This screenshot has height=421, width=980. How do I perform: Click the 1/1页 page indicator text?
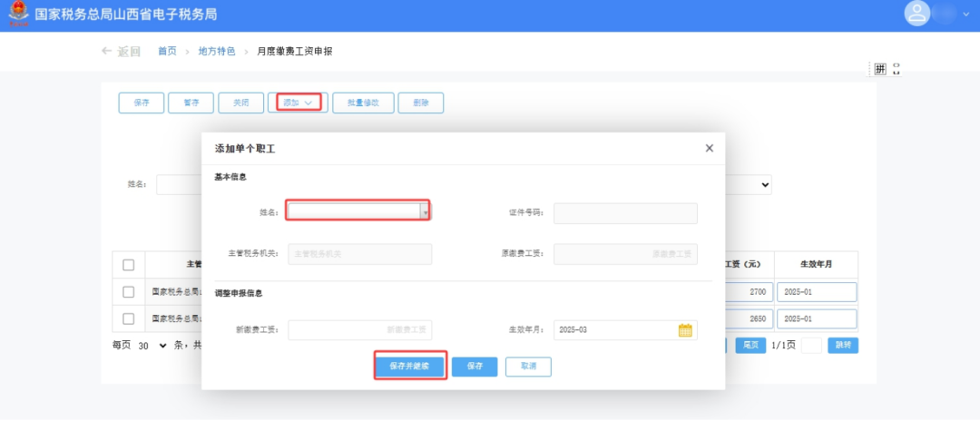click(783, 346)
